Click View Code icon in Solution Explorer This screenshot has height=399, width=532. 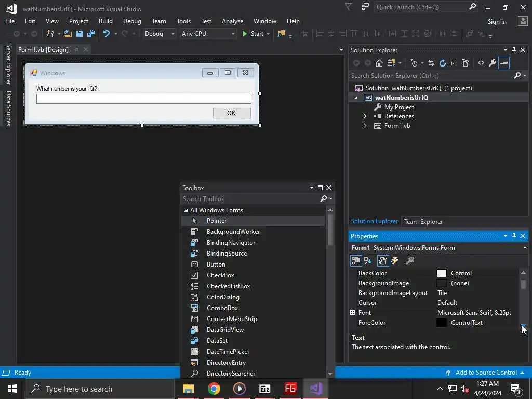pos(481,63)
